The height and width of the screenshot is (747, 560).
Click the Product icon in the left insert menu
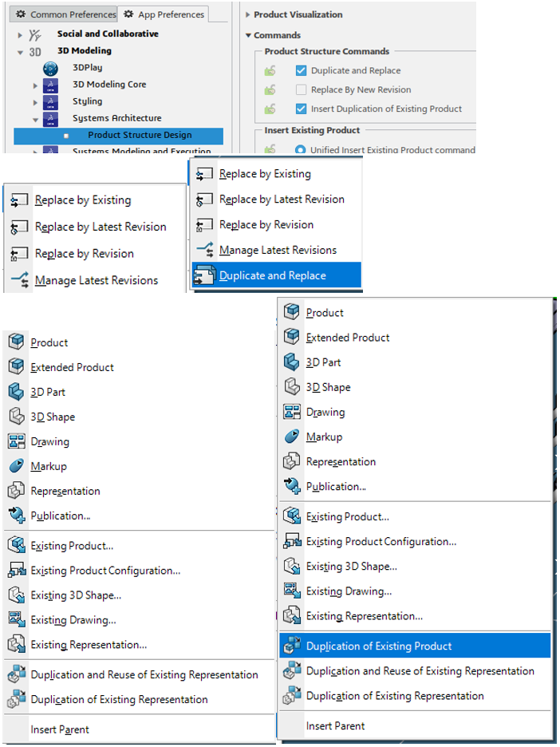pos(16,342)
